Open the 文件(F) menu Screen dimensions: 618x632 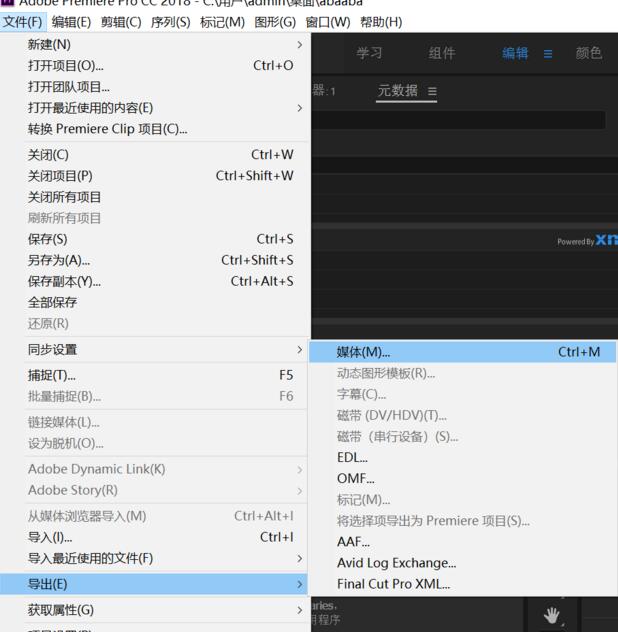(x=23, y=22)
